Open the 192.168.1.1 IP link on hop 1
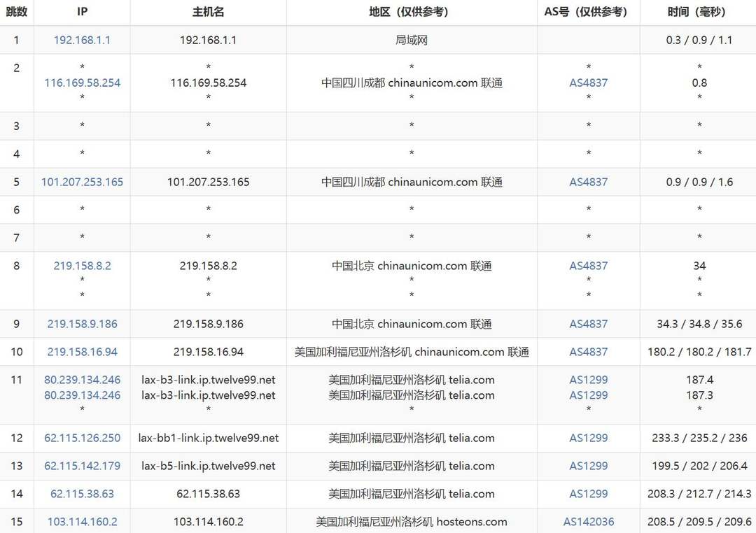 82,40
